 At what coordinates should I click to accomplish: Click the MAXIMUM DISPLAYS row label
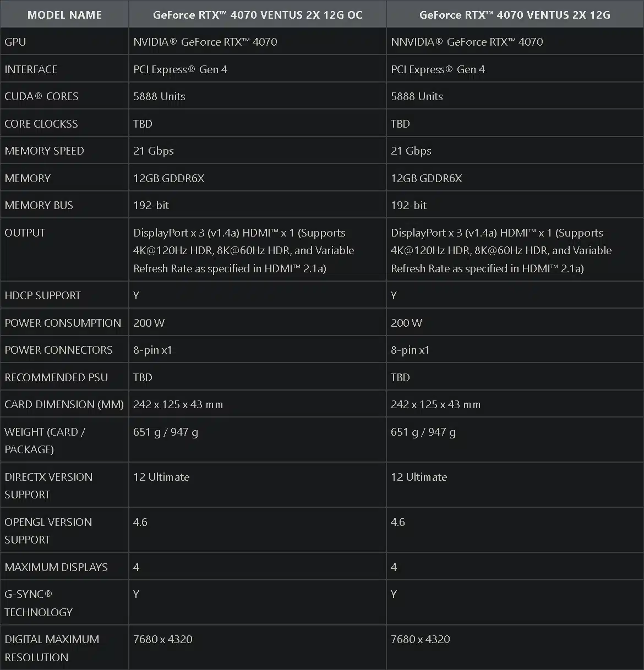point(56,567)
